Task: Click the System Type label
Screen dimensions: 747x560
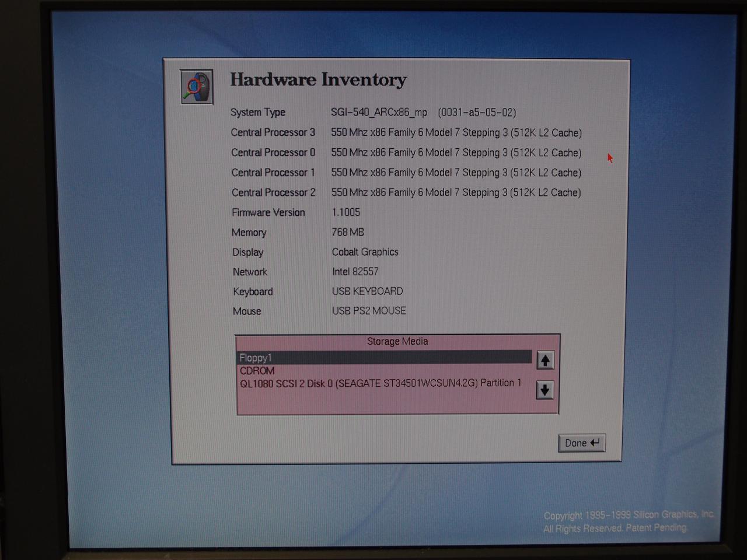Action: (258, 112)
